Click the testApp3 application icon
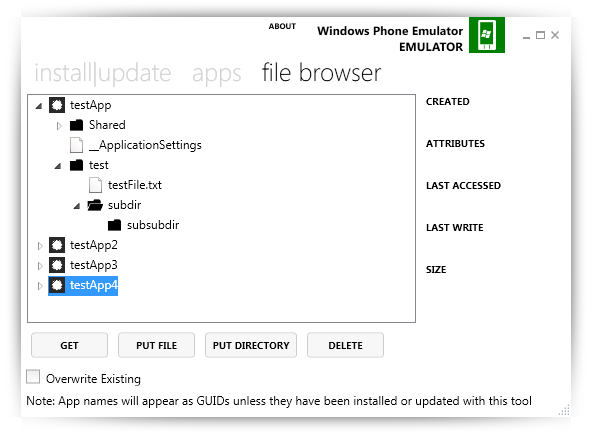 click(x=57, y=265)
